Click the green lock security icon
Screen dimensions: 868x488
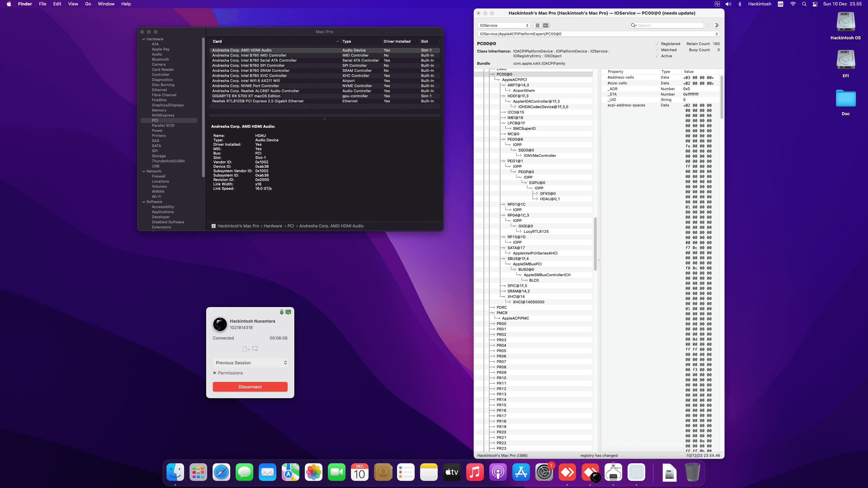pos(281,312)
